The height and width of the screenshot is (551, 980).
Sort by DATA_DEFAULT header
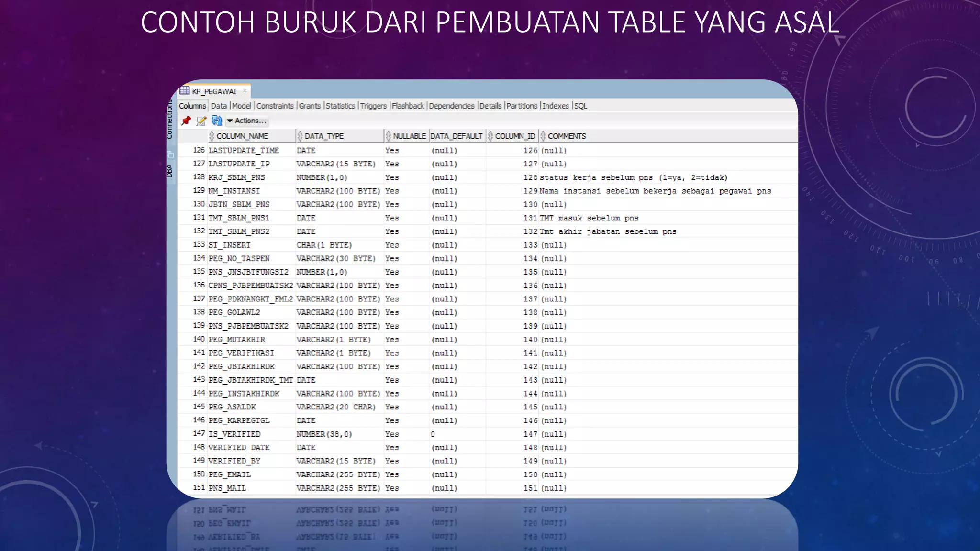457,136
